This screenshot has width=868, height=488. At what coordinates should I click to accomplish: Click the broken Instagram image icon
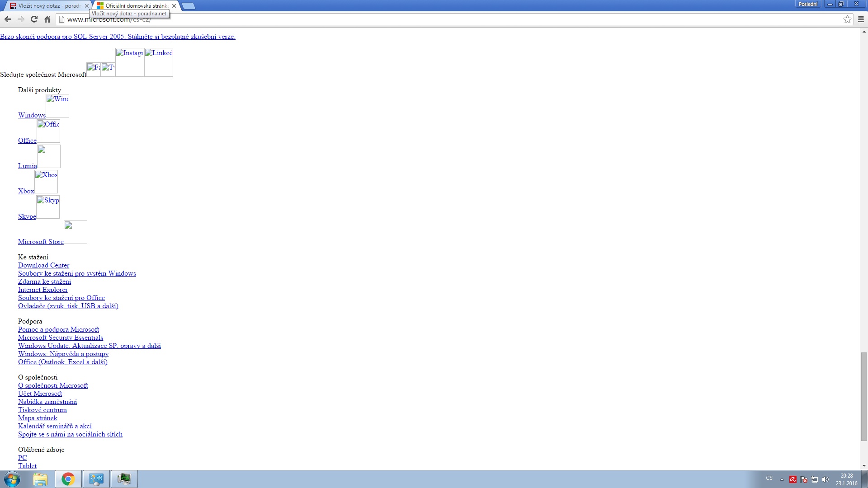pos(130,62)
